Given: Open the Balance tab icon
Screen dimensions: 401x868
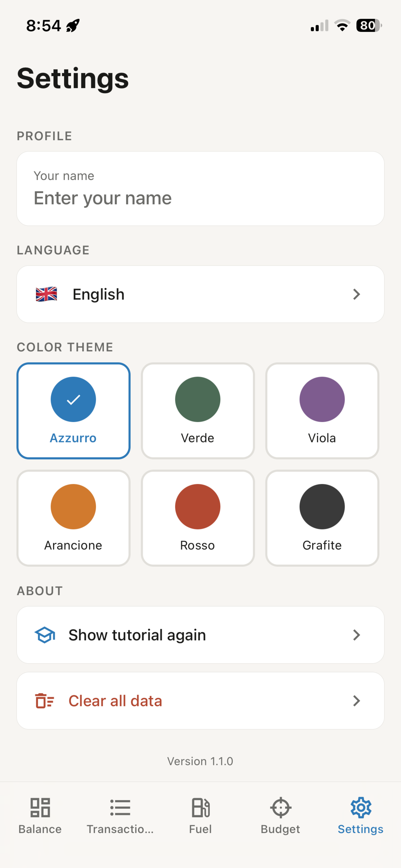Looking at the screenshot, I should pos(40,807).
